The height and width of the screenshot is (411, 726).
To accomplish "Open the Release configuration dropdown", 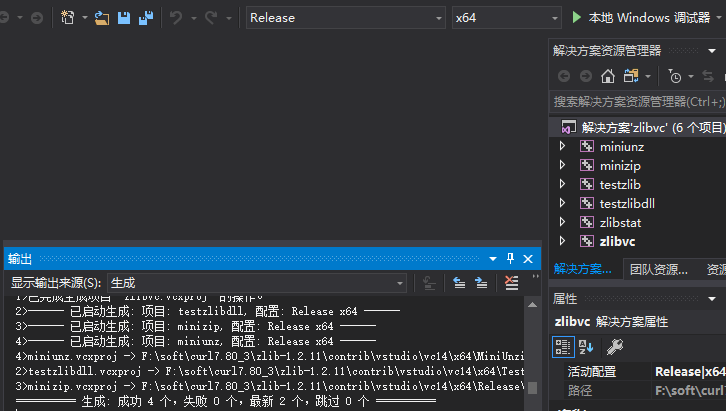I will pyautogui.click(x=345, y=18).
